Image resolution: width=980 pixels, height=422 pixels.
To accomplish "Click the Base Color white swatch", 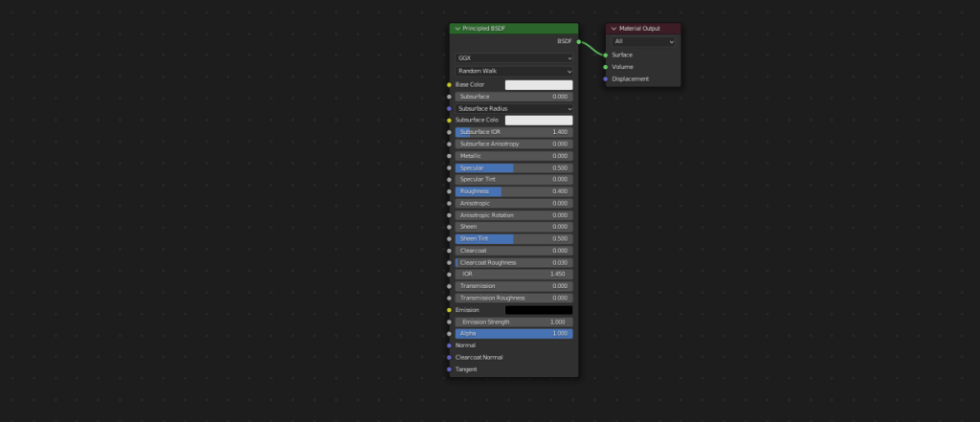I will tap(539, 85).
